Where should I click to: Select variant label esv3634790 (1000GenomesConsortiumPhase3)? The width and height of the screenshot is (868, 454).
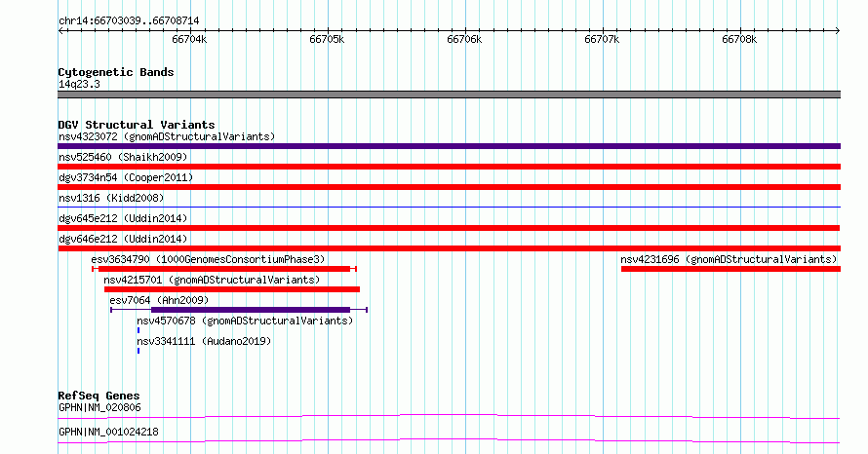(x=208, y=259)
